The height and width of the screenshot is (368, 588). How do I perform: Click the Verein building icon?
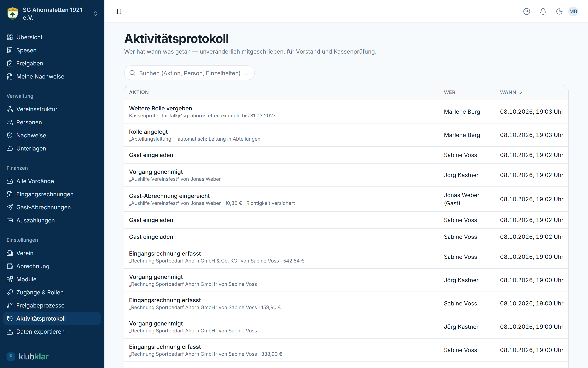[x=10, y=253]
